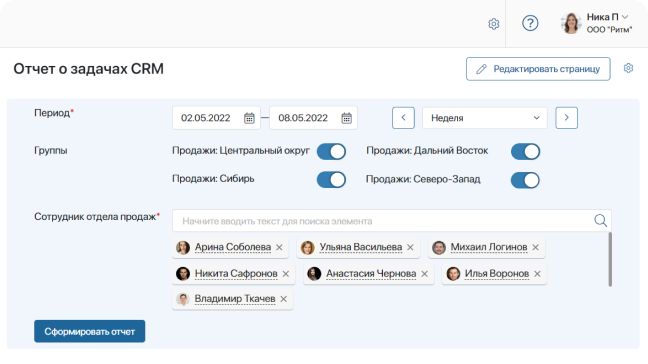
Task: Open page settings gear beside Редактировать страницу
Action: [628, 68]
